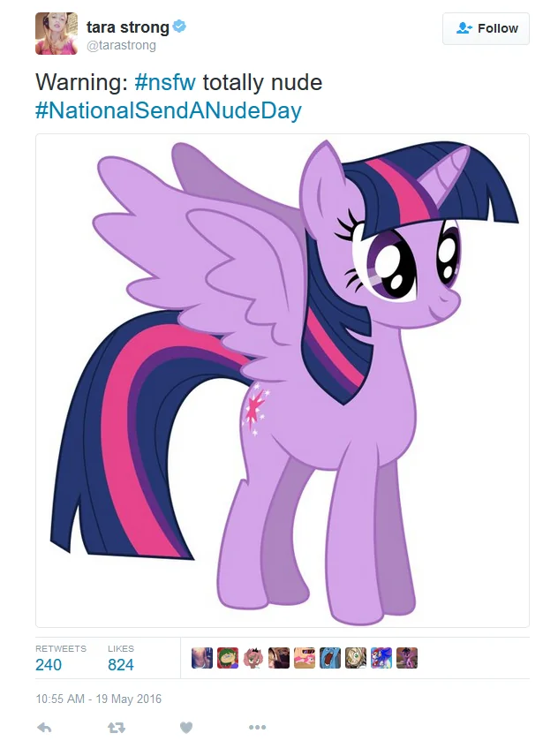This screenshot has width=558, height=756.
Task: Click the @tarastrong handle
Action: [122, 45]
